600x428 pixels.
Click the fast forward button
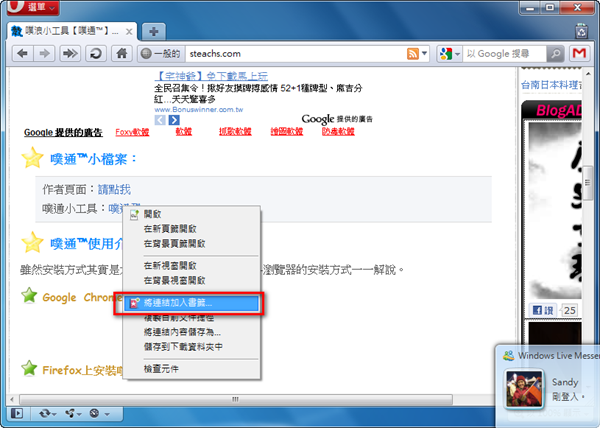point(70,54)
